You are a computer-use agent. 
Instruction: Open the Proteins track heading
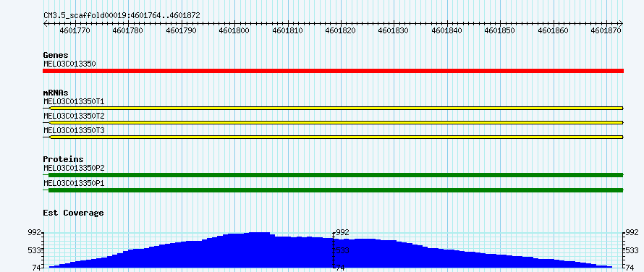point(63,159)
